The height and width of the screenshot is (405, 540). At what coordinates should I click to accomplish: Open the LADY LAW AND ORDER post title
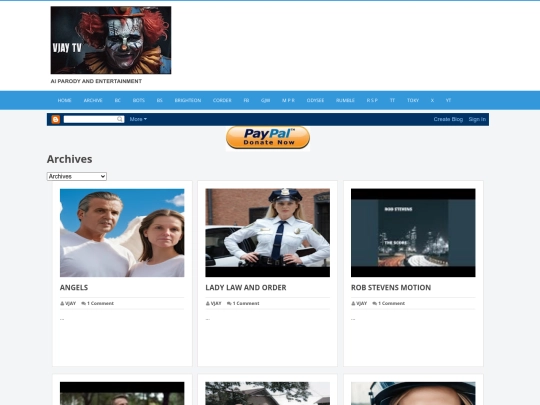(246, 288)
